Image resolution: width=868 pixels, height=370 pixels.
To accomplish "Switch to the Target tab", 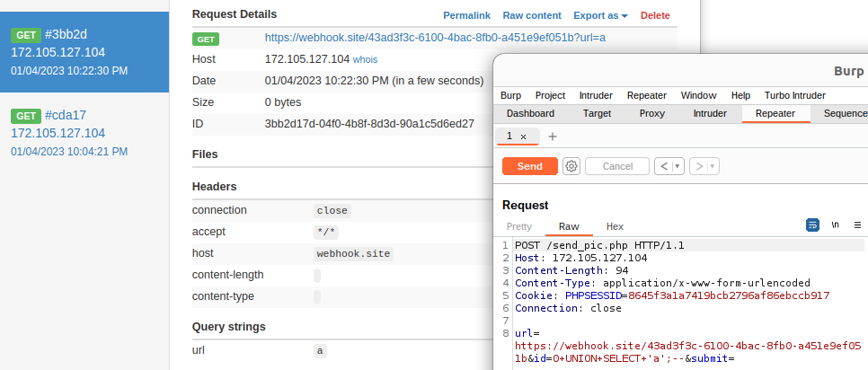I will (x=597, y=113).
